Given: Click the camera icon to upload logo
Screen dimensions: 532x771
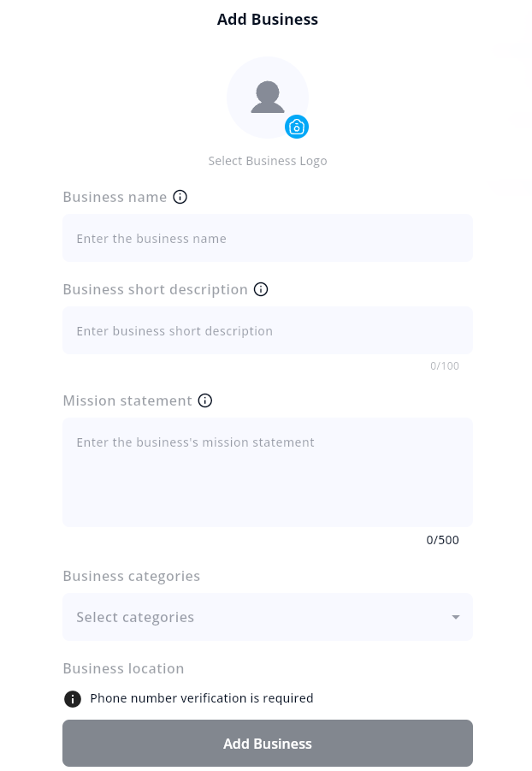Looking at the screenshot, I should click(x=297, y=127).
